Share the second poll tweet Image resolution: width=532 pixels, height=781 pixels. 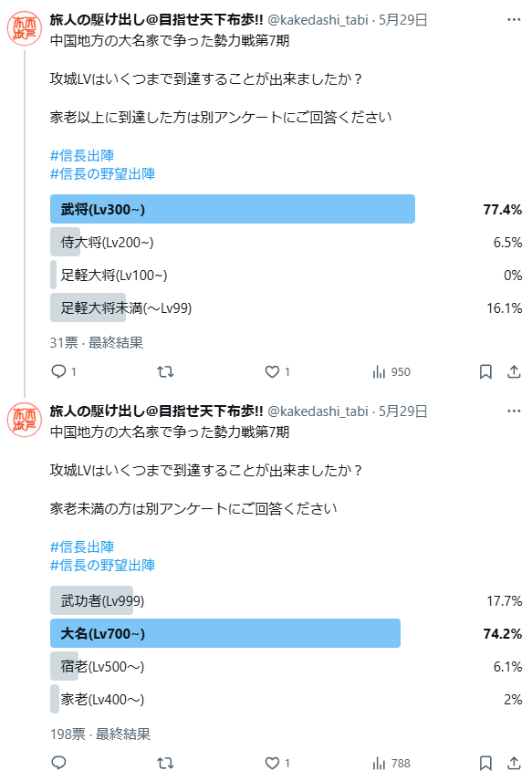(x=514, y=763)
